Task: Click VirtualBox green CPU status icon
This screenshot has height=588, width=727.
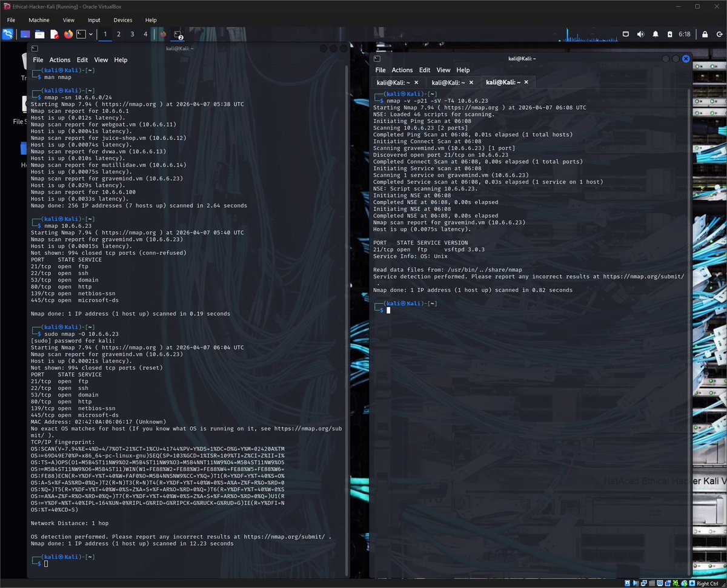Action: click(676, 583)
